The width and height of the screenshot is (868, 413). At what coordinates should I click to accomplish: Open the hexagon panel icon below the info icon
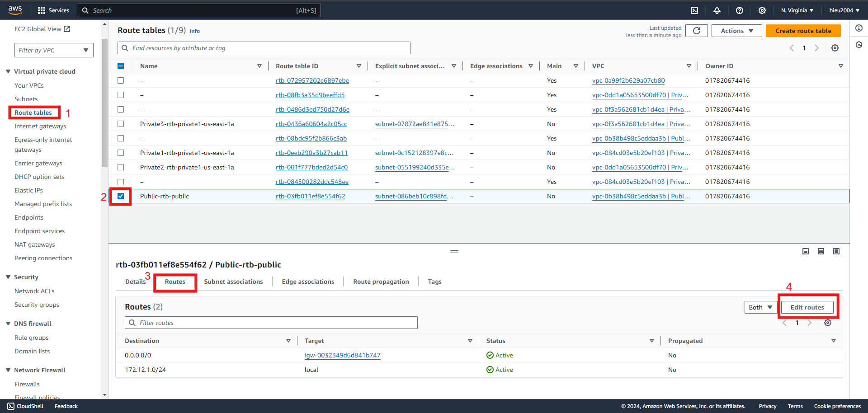pyautogui.click(x=859, y=45)
